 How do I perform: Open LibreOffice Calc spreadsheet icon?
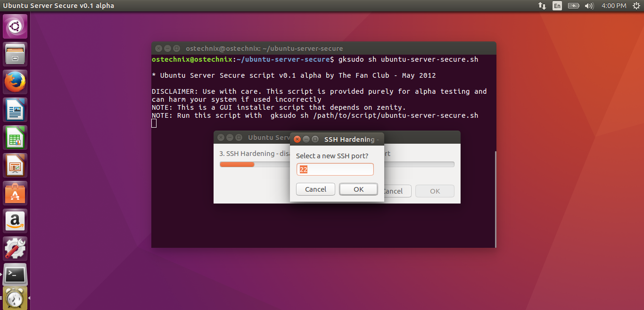pos(16,138)
